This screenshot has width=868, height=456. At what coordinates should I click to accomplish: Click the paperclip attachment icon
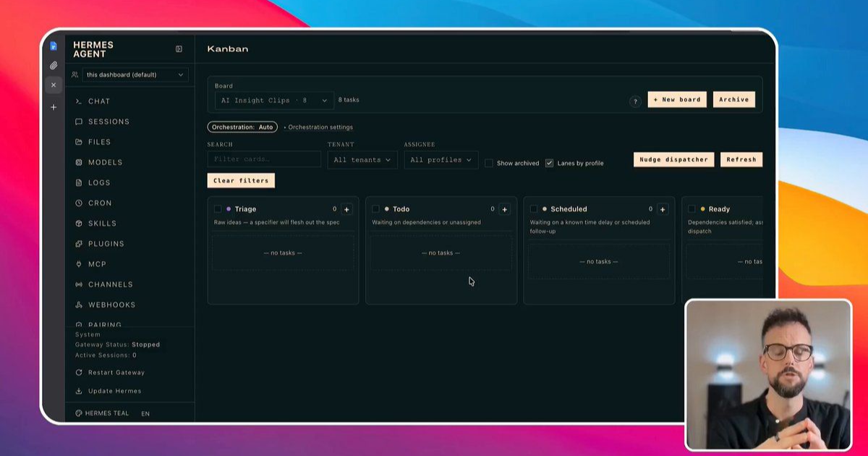coord(54,65)
